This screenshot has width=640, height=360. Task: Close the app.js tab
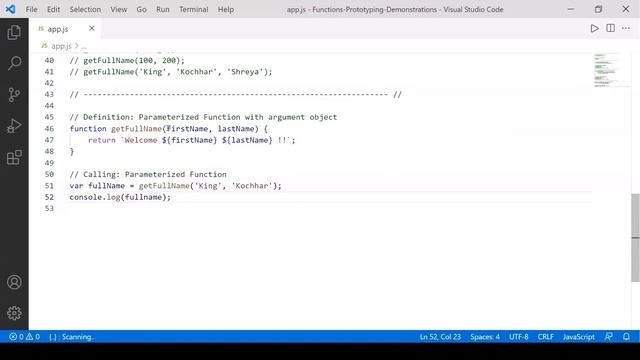click(92, 28)
